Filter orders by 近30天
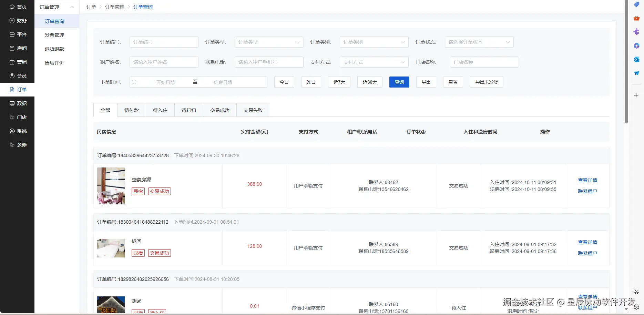This screenshot has width=644, height=315. click(x=370, y=82)
